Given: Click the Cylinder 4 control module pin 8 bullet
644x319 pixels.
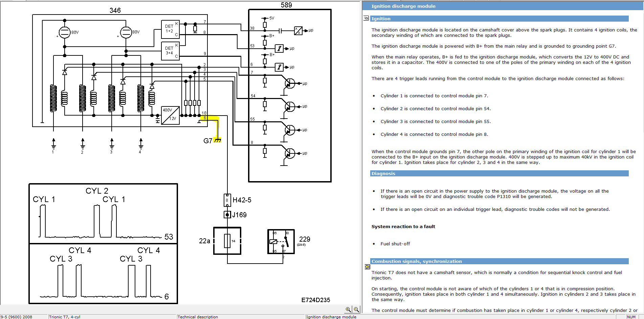Looking at the screenshot, I should point(434,134).
